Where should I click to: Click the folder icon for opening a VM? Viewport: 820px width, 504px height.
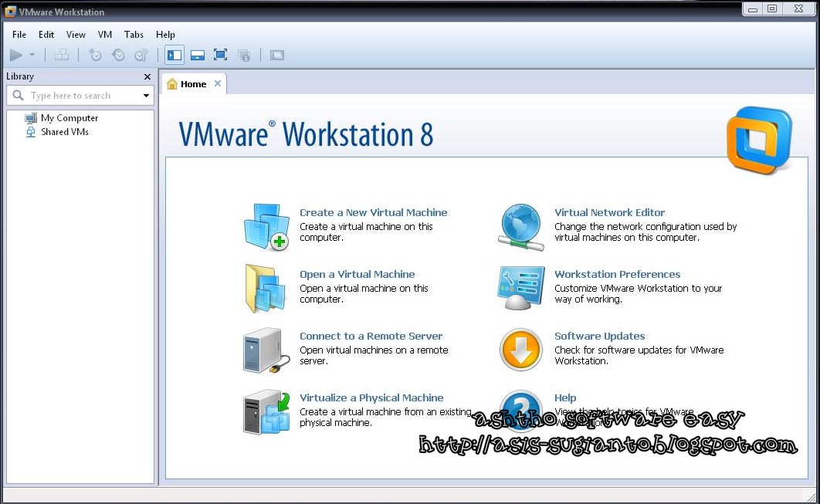[x=265, y=289]
